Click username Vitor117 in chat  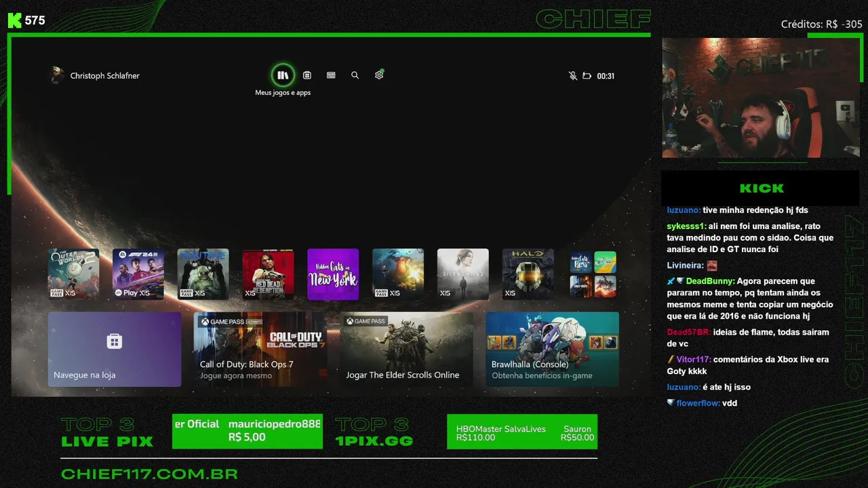pos(693,360)
